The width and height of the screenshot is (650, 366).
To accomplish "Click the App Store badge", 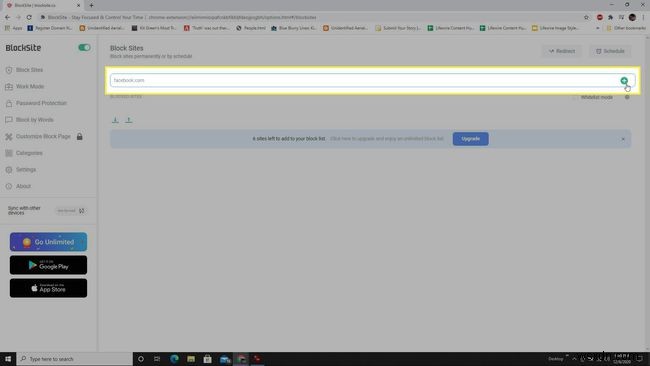I will [49, 288].
